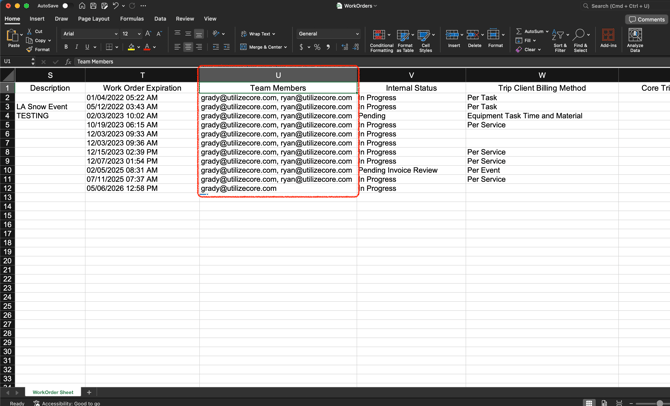Decrease font size with small A
The width and height of the screenshot is (670, 406).
159,33
